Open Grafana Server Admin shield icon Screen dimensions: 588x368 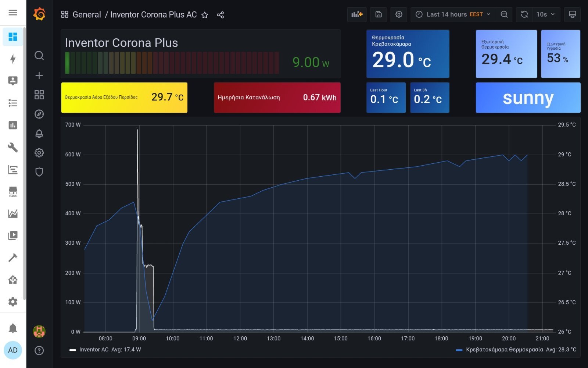tap(39, 172)
